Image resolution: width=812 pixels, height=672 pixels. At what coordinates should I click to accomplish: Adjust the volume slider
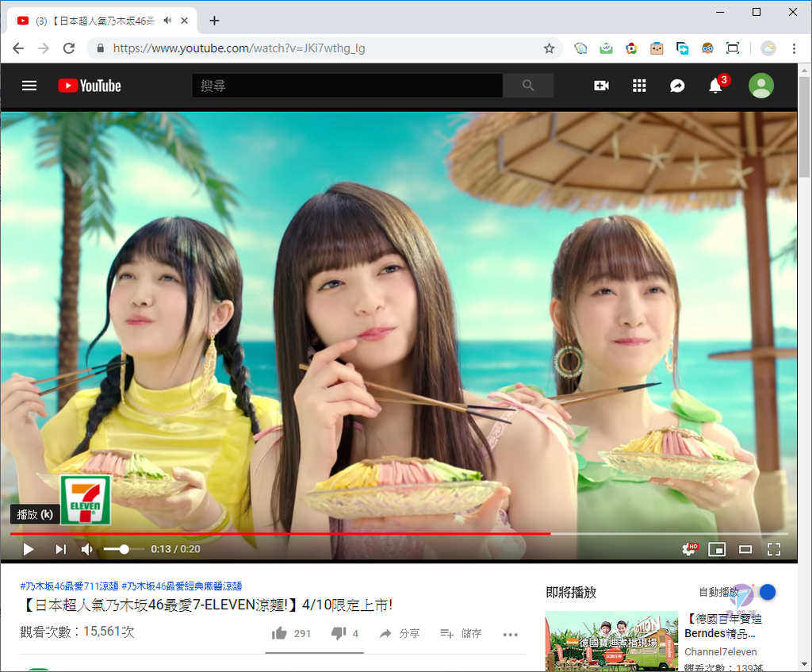(124, 549)
